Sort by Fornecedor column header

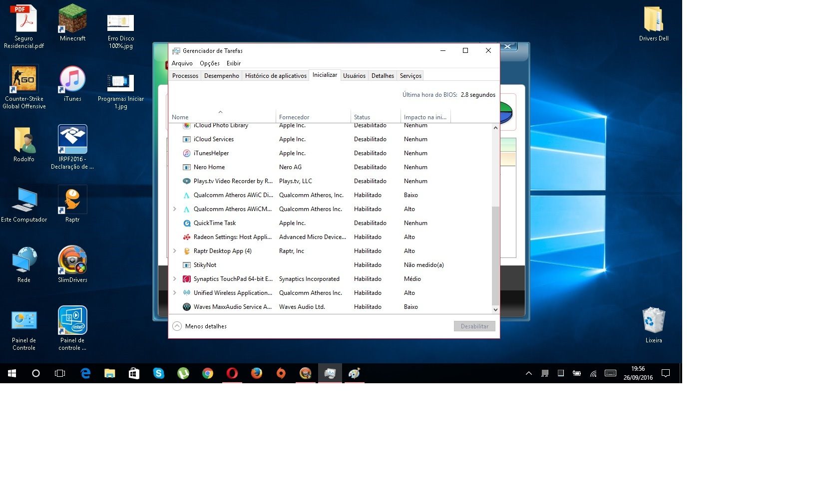click(313, 117)
